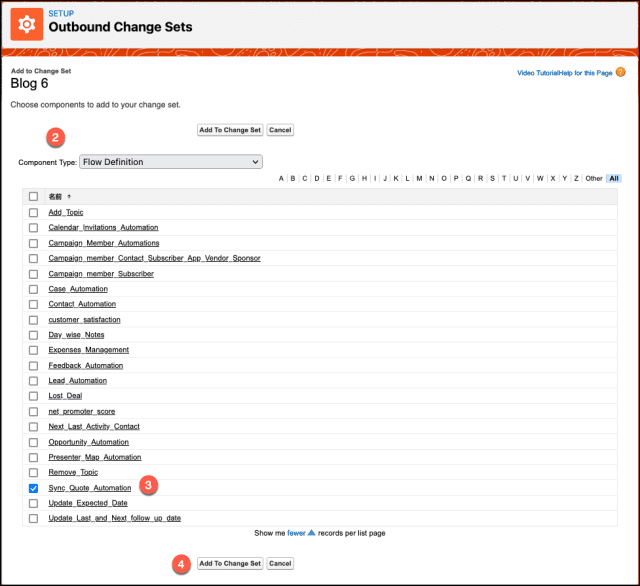Open the Video Tutorial link

click(538, 73)
